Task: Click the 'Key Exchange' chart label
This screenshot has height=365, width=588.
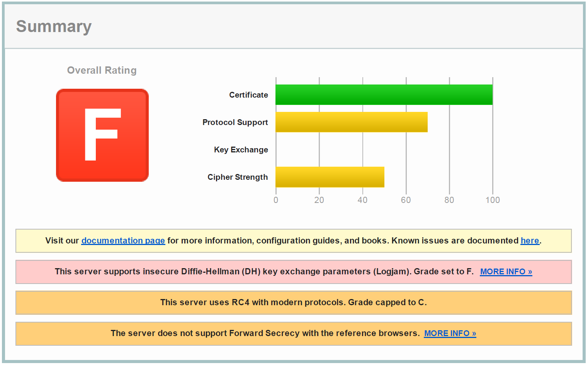Action: tap(241, 150)
